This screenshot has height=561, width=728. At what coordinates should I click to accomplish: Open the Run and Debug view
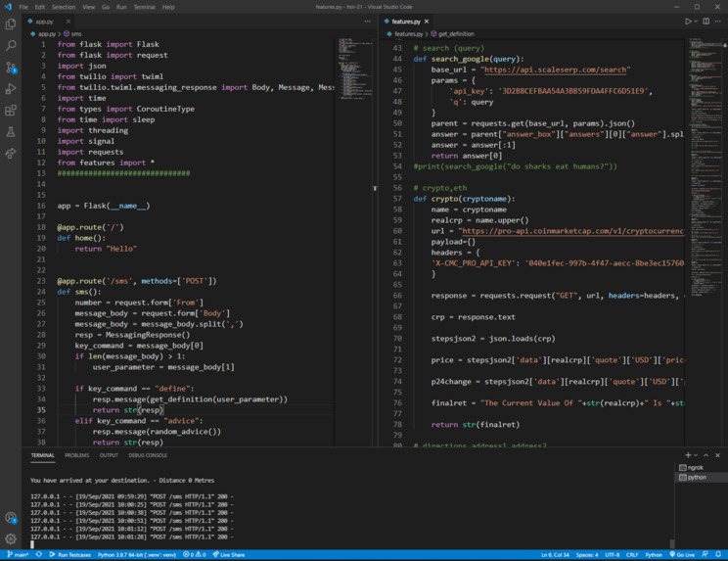pyautogui.click(x=11, y=88)
